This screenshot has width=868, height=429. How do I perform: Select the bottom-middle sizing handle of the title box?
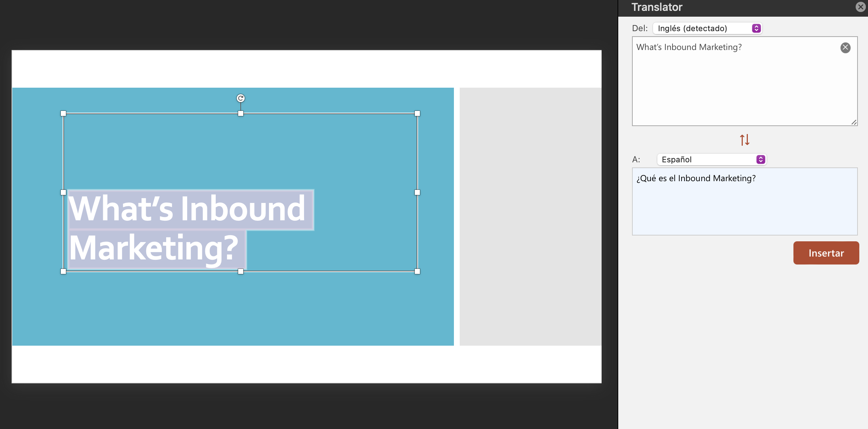point(241,271)
